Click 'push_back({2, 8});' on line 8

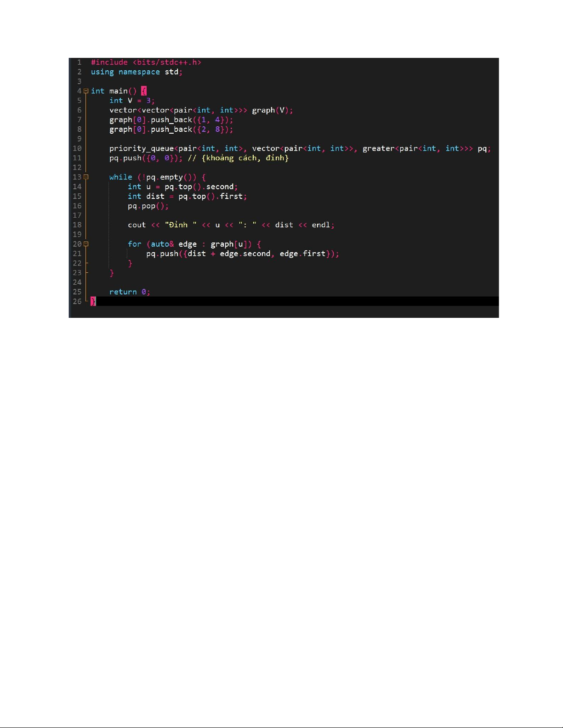(x=192, y=130)
